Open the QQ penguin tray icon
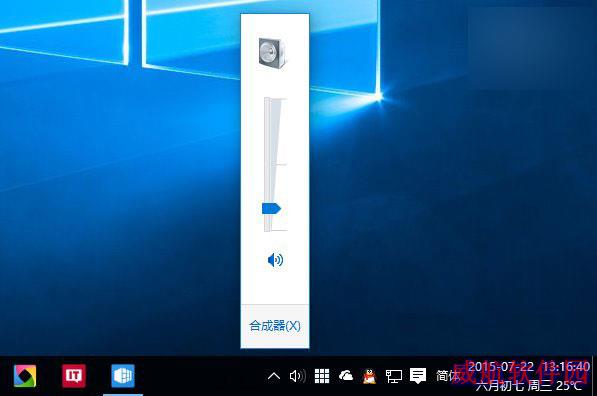The image size is (597, 396). (369, 376)
